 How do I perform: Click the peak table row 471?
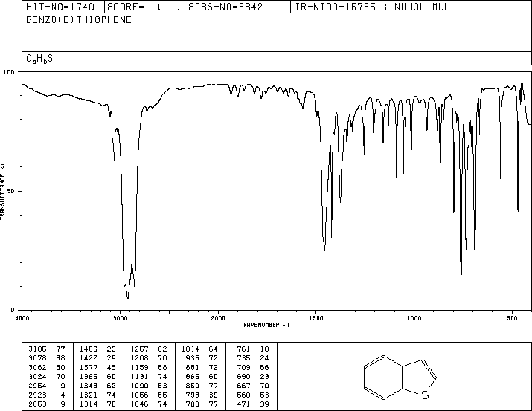coord(253,404)
